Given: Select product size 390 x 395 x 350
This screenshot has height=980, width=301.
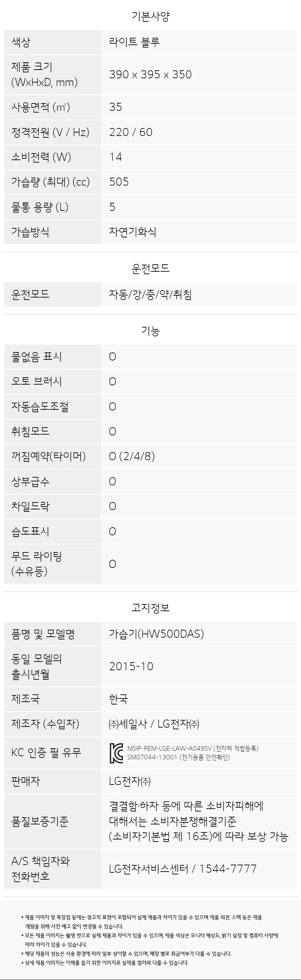Looking at the screenshot, I should (150, 74).
